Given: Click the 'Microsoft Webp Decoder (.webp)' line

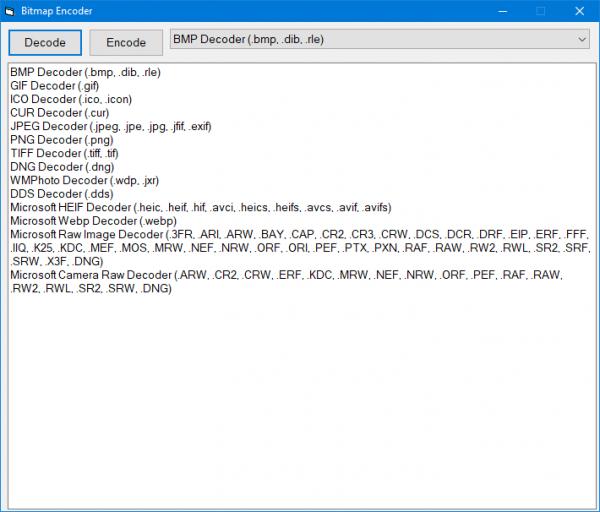Looking at the screenshot, I should [93, 221].
